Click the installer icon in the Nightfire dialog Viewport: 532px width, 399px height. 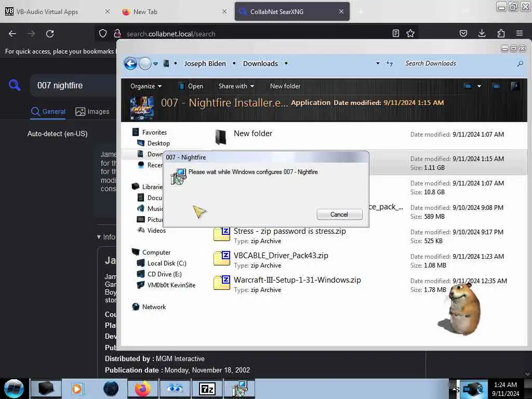coord(179,177)
